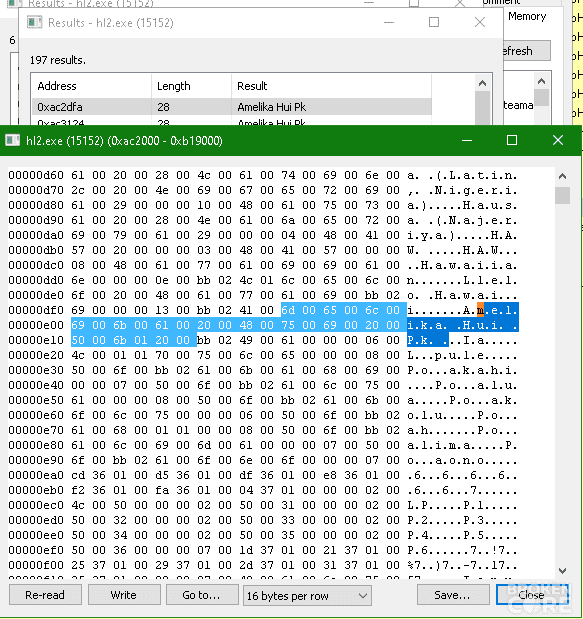Image resolution: width=583 pixels, height=619 pixels.
Task: Click scroll up arrow in background Memory list
Action: pyautogui.click(x=542, y=81)
